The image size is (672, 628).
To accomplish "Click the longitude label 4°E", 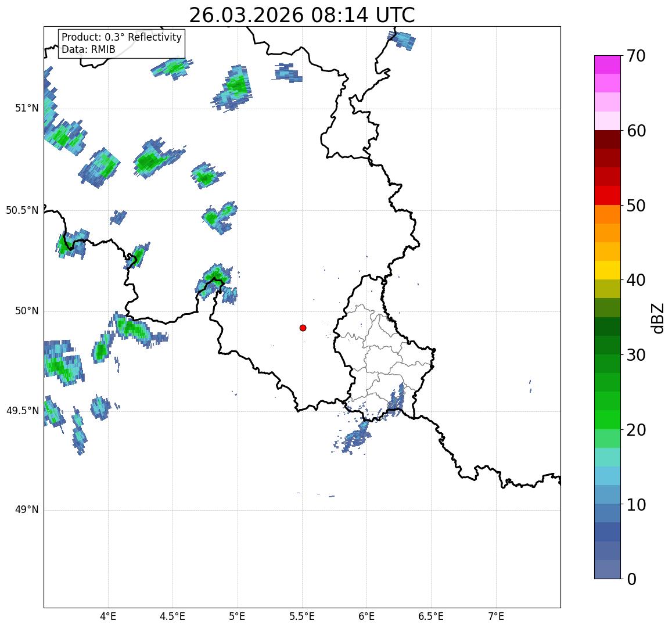I will click(108, 616).
